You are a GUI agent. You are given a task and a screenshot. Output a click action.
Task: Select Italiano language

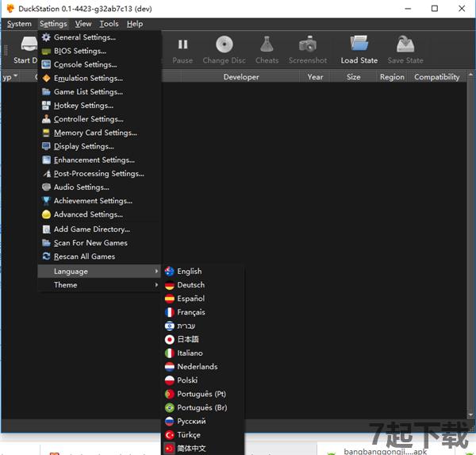pos(204,353)
